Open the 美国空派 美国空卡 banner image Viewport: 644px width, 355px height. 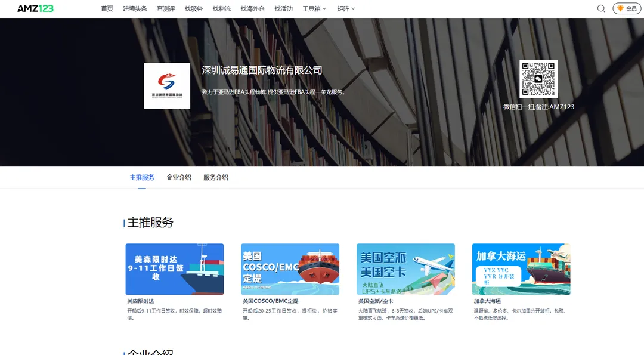(406, 269)
